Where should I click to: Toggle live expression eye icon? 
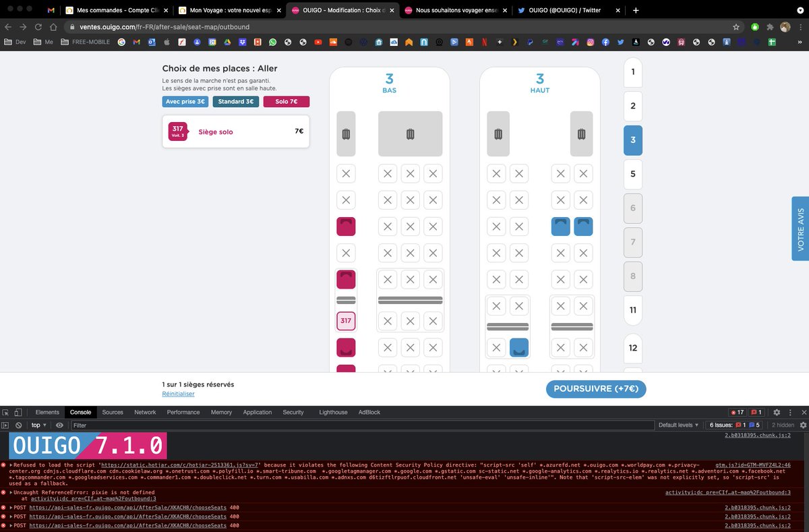coord(59,425)
